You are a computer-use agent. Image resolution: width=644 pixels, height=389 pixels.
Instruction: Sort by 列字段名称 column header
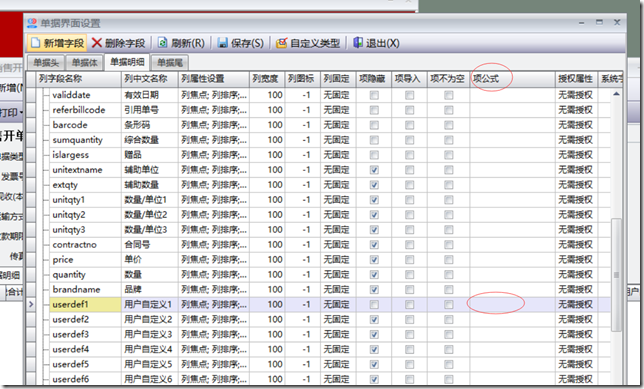(79, 78)
